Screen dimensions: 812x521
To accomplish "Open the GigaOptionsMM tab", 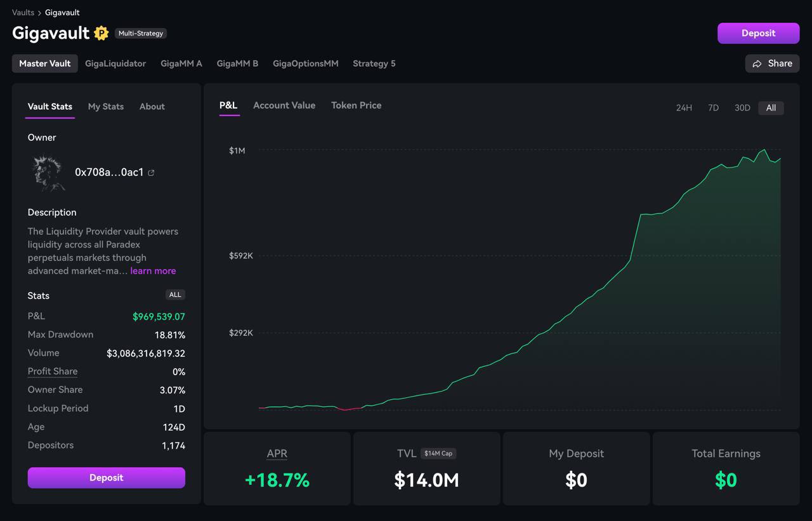I will pyautogui.click(x=306, y=63).
